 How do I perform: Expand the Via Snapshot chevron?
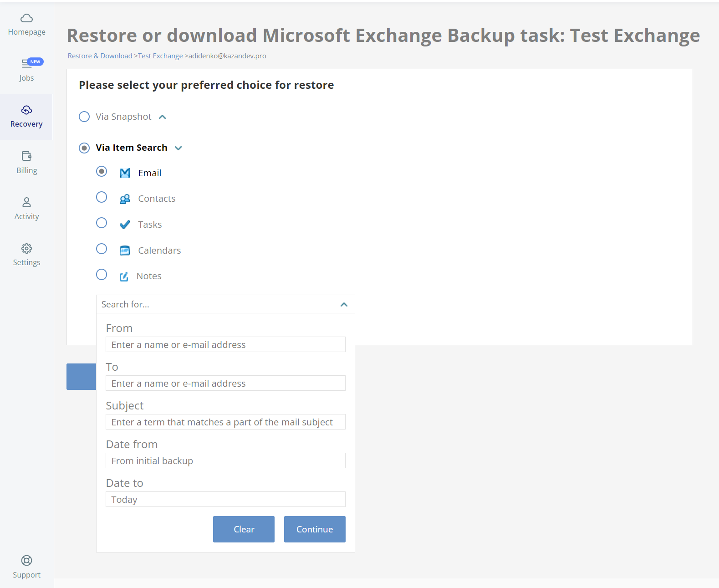tap(163, 117)
